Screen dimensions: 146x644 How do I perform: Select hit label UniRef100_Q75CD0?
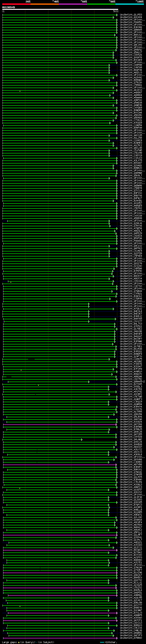pos(131,83)
